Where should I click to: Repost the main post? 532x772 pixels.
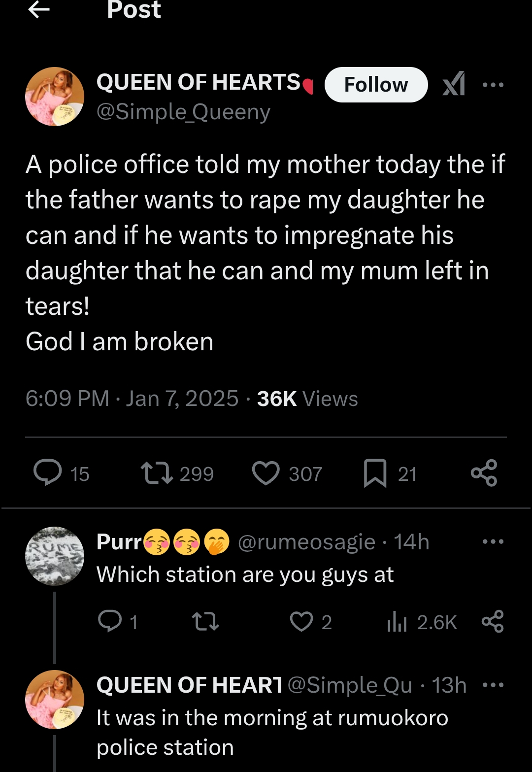(157, 473)
